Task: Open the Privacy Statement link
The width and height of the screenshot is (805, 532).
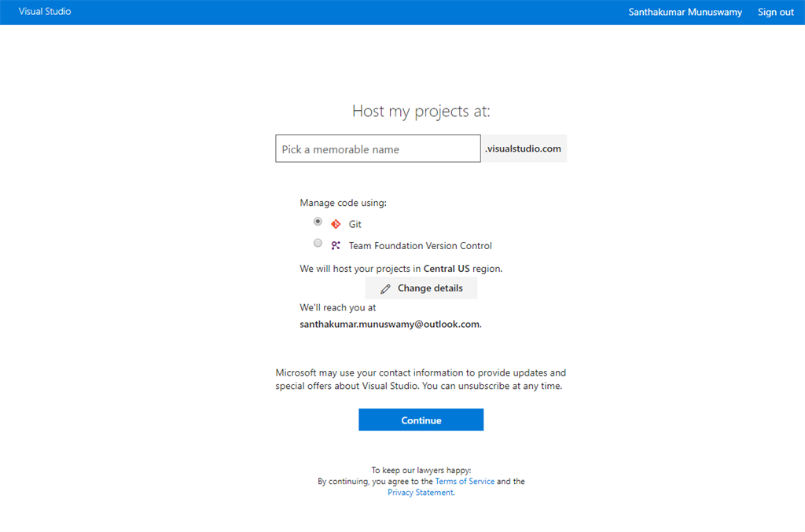Action: click(x=420, y=493)
